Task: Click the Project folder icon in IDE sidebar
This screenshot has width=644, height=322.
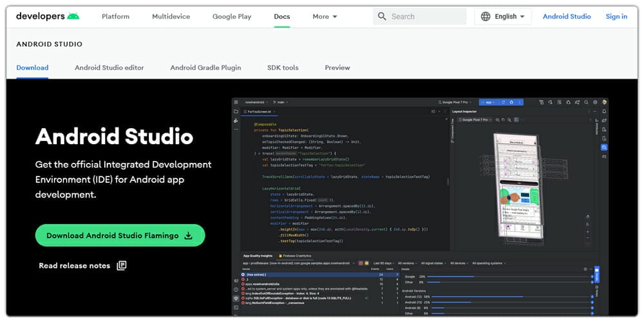Action: (236, 111)
